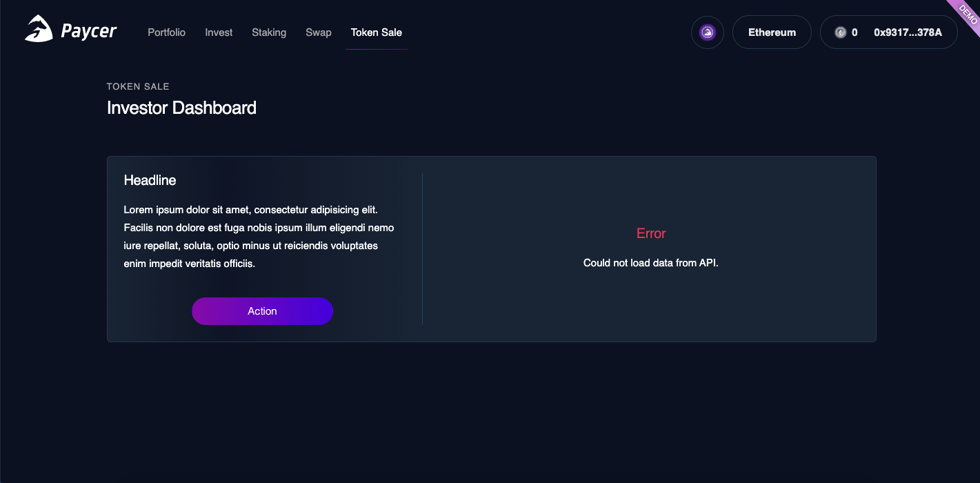
Task: Switch to the Swap page
Action: pos(319,32)
